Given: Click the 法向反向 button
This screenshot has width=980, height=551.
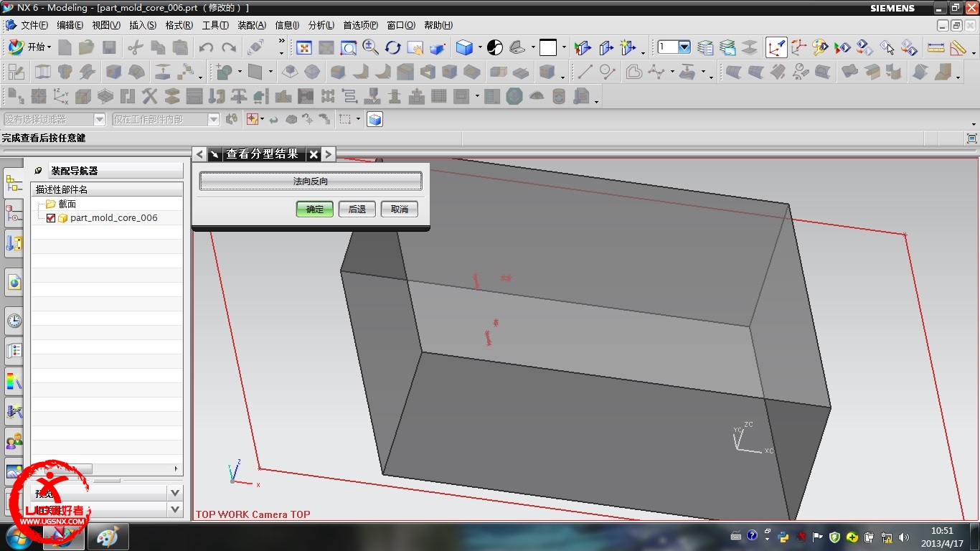Looking at the screenshot, I should coord(311,182).
